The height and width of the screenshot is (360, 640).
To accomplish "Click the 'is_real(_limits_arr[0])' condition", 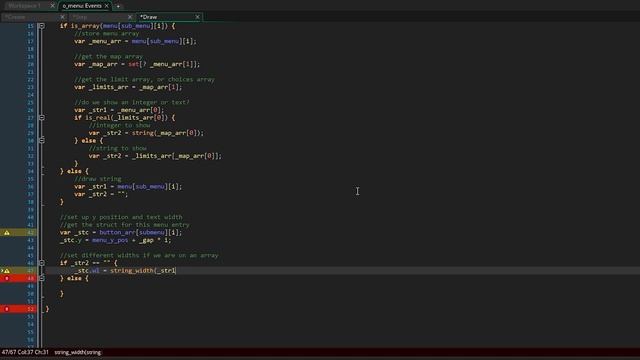I will click(127, 118).
